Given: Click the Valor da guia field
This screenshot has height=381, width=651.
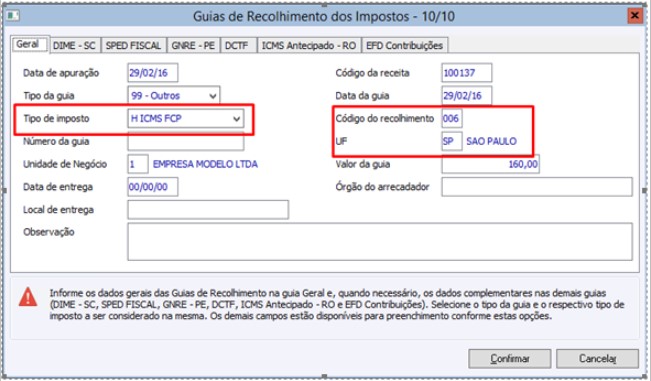Looking at the screenshot, I should 491,164.
